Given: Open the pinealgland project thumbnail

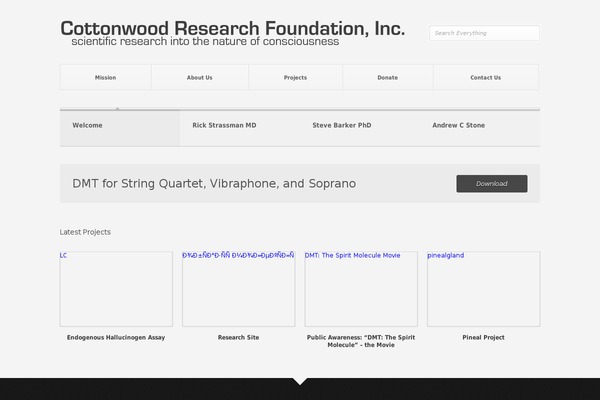Looking at the screenshot, I should (x=484, y=289).
